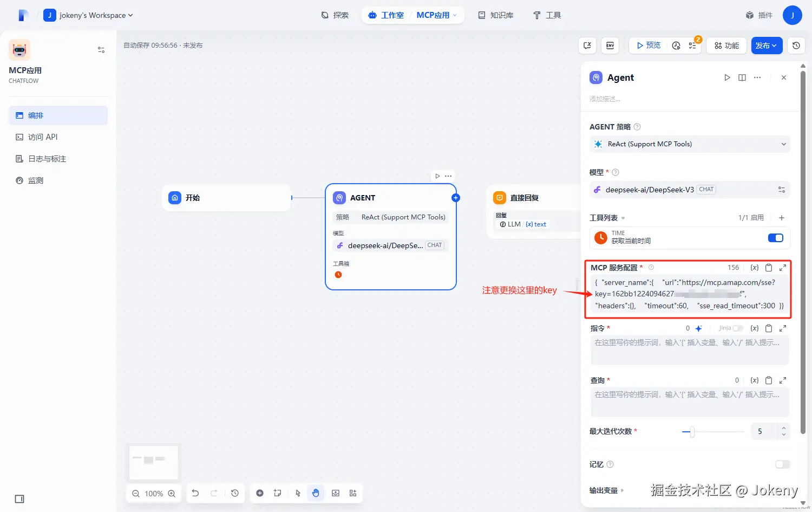Expand the 查询 editor
Viewport: 812px width, 512px height.
coord(783,380)
